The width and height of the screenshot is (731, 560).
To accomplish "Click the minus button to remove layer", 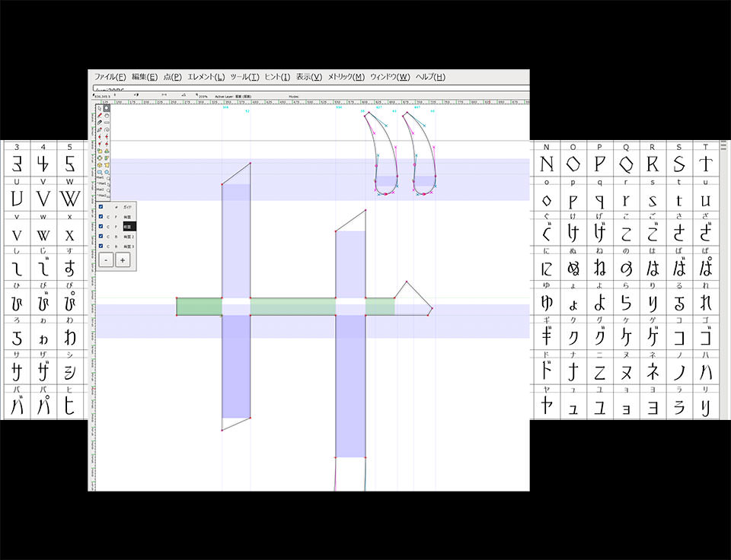I will (x=106, y=260).
